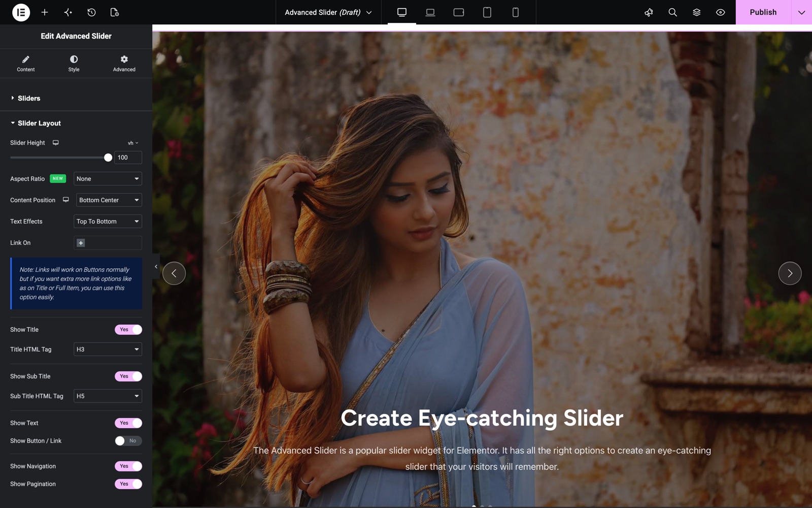
Task: Switch to mobile device view
Action: tap(516, 12)
